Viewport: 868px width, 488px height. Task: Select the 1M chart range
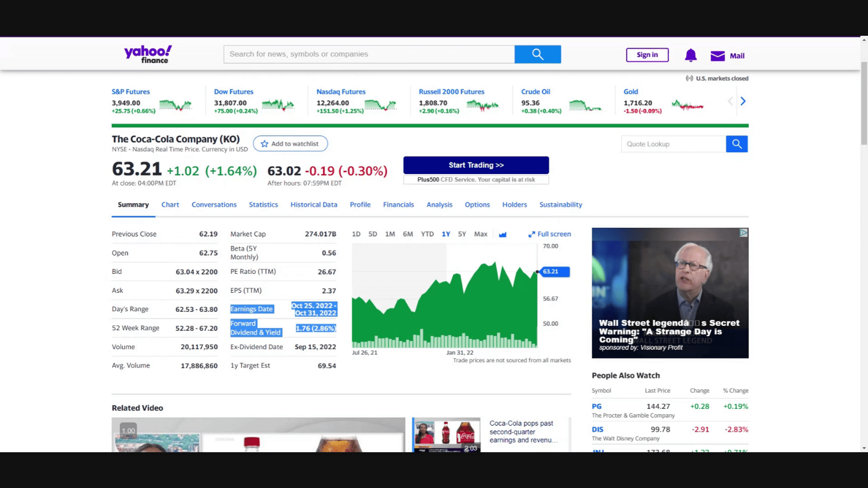[390, 234]
